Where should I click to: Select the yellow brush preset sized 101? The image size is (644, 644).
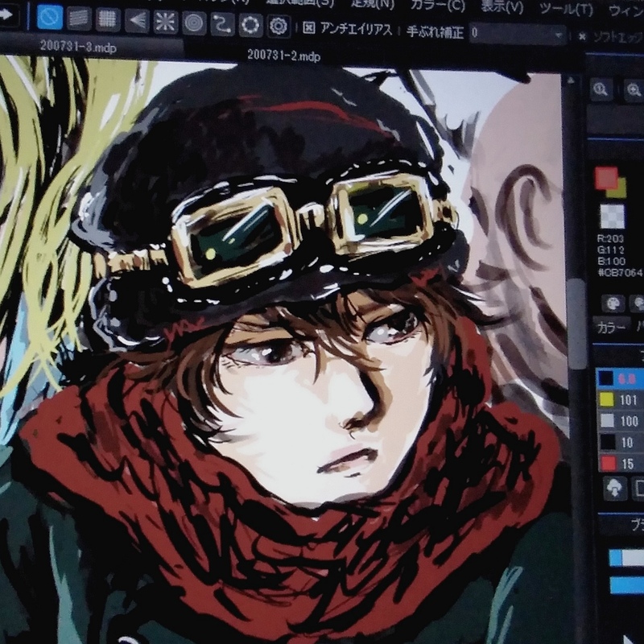620,399
